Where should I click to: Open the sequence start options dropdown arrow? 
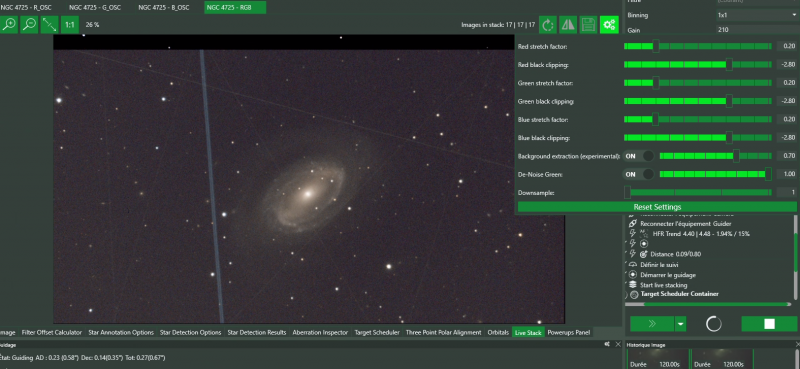point(681,324)
